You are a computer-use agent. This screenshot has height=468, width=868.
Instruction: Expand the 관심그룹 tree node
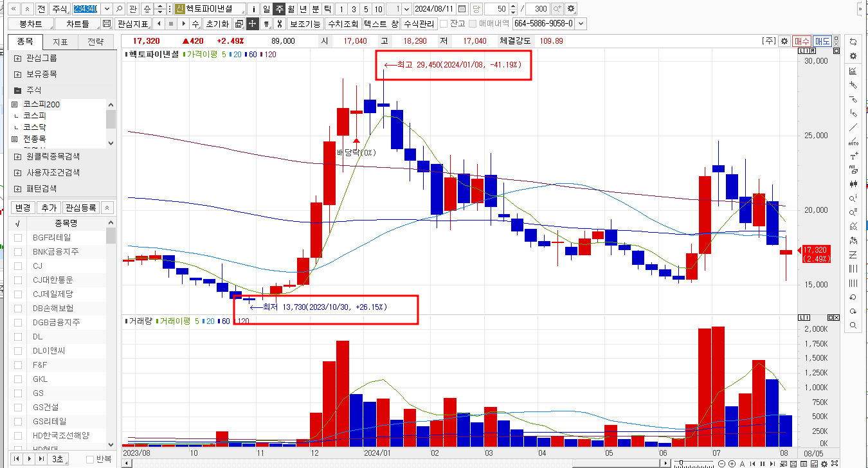coord(17,58)
